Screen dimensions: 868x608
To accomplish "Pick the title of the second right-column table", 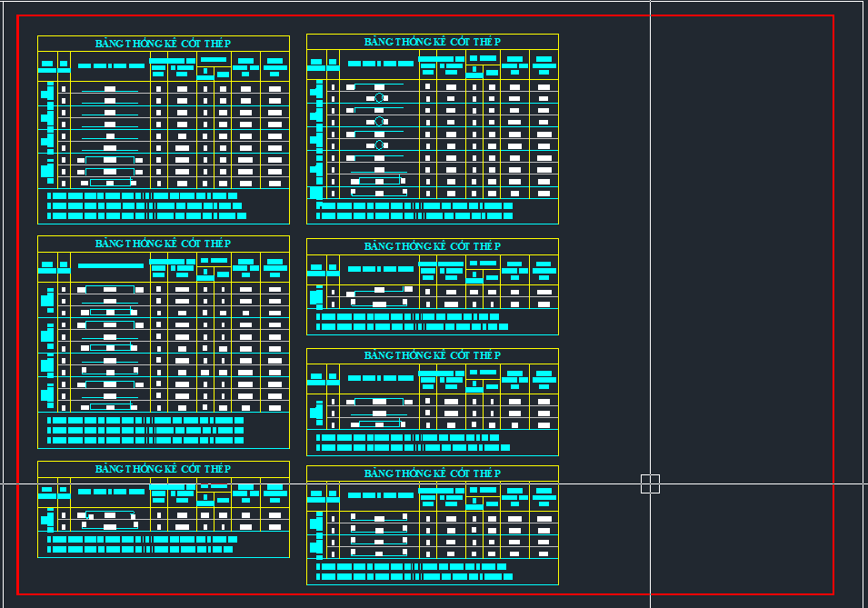I will pyautogui.click(x=433, y=246).
